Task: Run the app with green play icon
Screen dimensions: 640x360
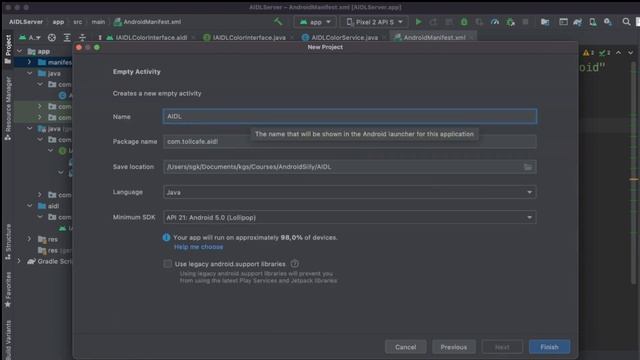Action: point(418,22)
